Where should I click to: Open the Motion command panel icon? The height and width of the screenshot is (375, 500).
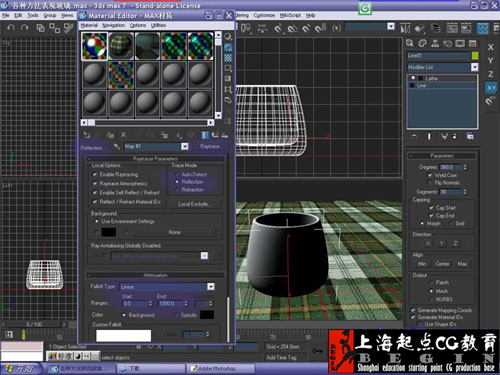pos(447,43)
